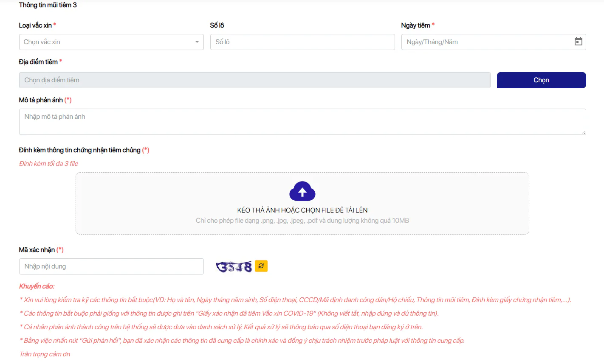The image size is (604, 364).
Task: Click the dashed file upload drop area
Action: (302, 203)
